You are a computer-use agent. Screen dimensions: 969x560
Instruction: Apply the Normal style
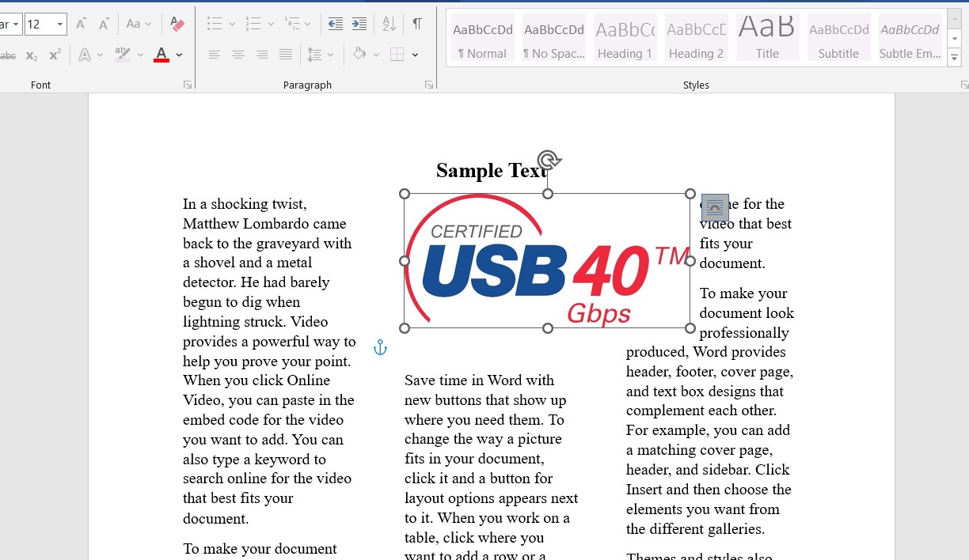pos(482,38)
